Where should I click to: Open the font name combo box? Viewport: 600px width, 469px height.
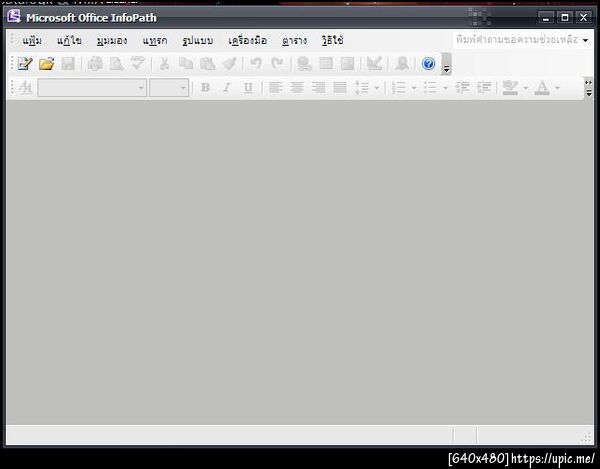92,88
